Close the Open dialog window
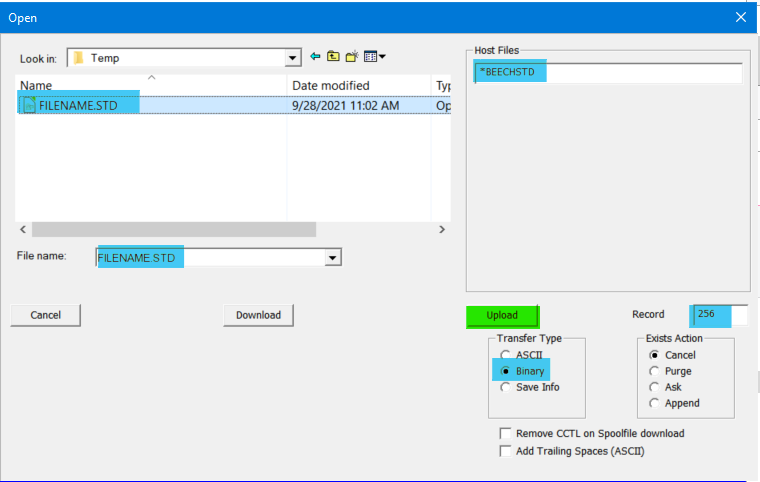This screenshot has height=482, width=760. click(x=741, y=17)
